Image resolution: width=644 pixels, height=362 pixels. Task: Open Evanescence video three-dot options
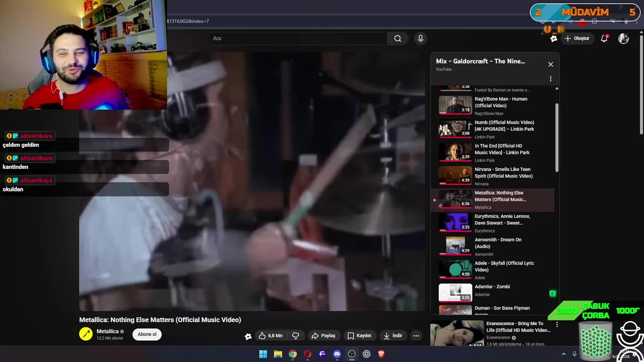[557, 325]
